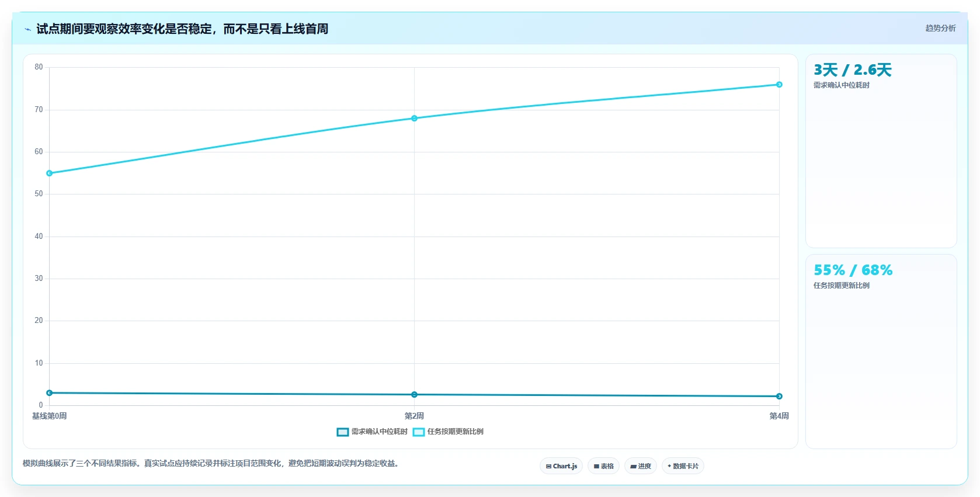This screenshot has height=497, width=980.
Task: Click the 50 y-axis label
Action: tap(39, 194)
